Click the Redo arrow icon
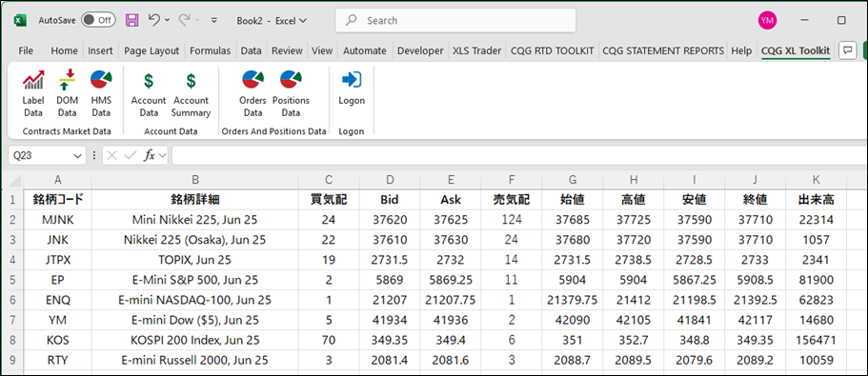The height and width of the screenshot is (376, 868). tap(185, 20)
